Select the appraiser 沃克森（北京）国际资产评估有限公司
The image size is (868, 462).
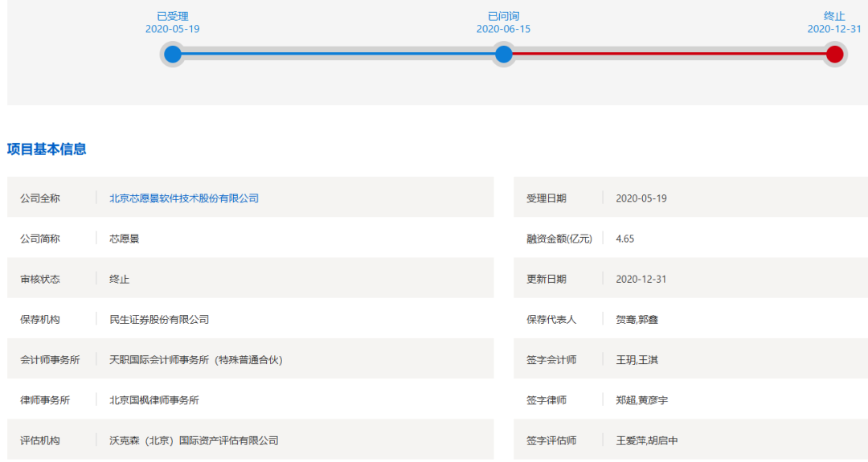(x=194, y=440)
